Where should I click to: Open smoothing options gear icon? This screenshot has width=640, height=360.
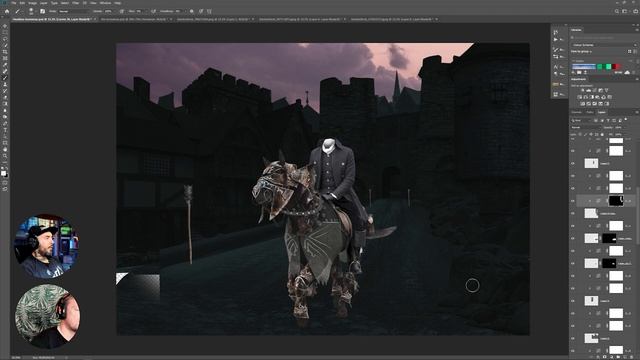tap(191, 11)
